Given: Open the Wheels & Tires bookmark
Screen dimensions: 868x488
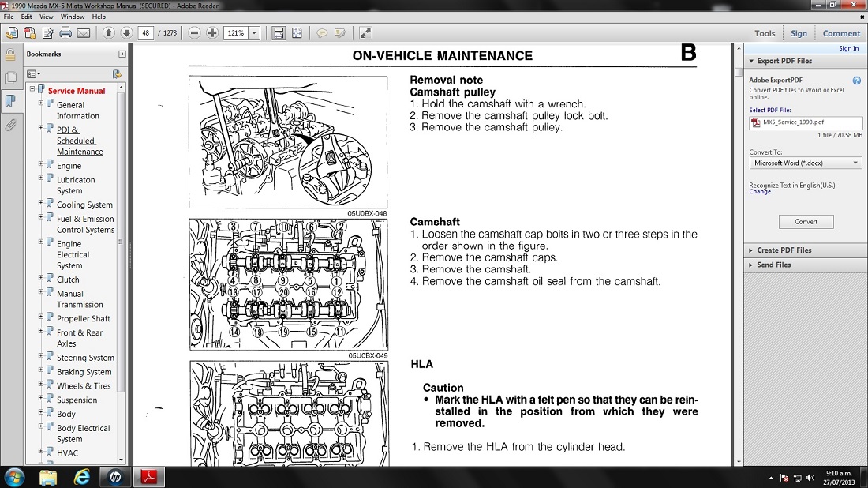Looking at the screenshot, I should point(84,386).
